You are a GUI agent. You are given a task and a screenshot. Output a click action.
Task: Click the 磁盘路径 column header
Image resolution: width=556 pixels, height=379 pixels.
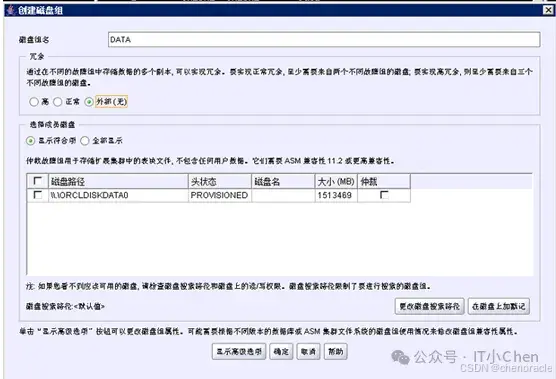[x=118, y=182]
